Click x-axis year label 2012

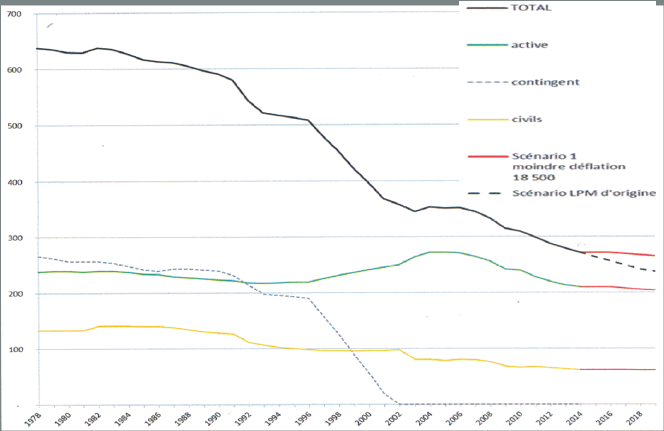[544, 418]
